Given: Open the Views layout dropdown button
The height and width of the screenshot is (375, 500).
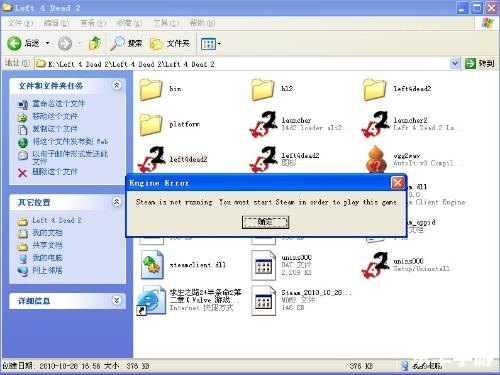Looking at the screenshot, I should (x=211, y=44).
